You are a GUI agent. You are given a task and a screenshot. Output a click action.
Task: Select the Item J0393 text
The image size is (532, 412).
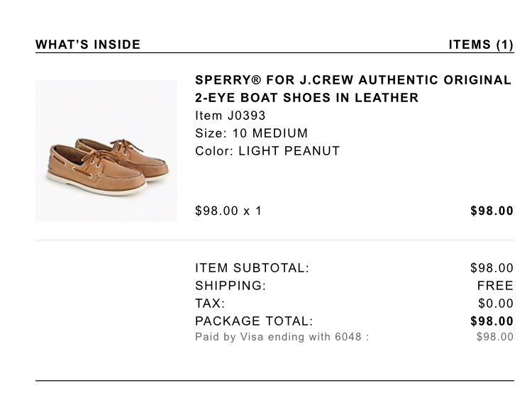pos(231,116)
